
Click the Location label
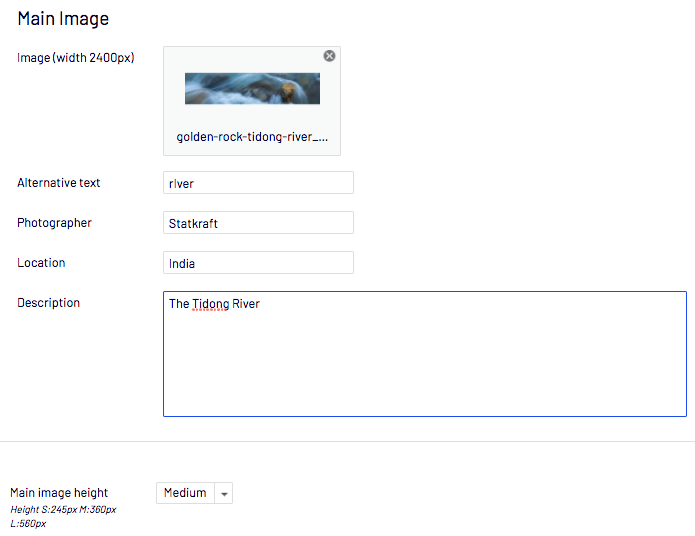click(41, 262)
